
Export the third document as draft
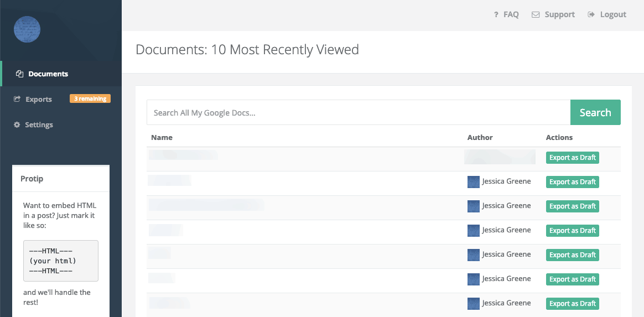click(x=572, y=206)
